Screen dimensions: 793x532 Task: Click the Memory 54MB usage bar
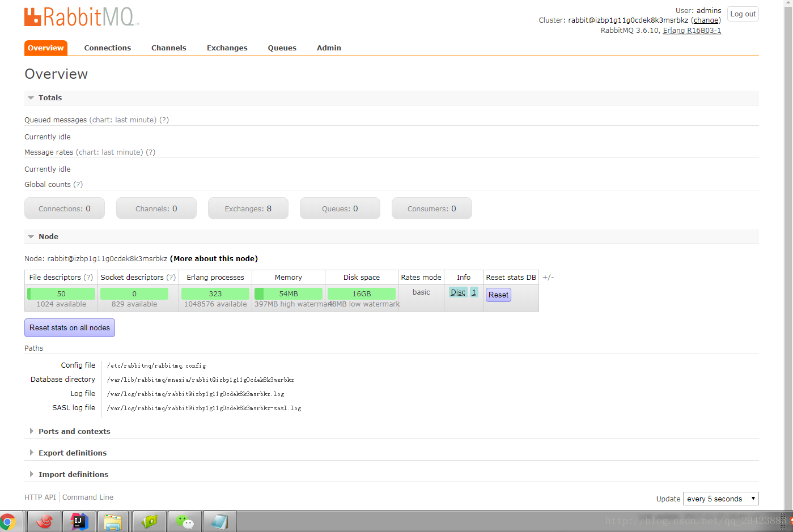coord(289,293)
